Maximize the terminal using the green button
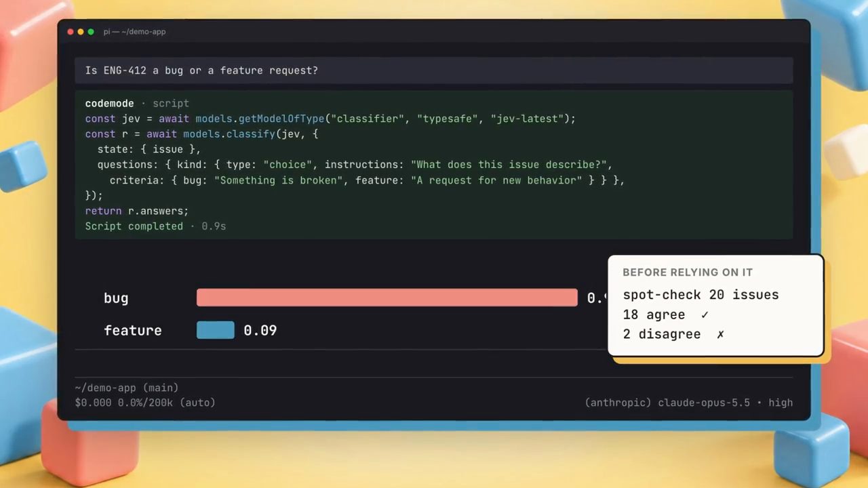This screenshot has width=868, height=488. point(91,32)
